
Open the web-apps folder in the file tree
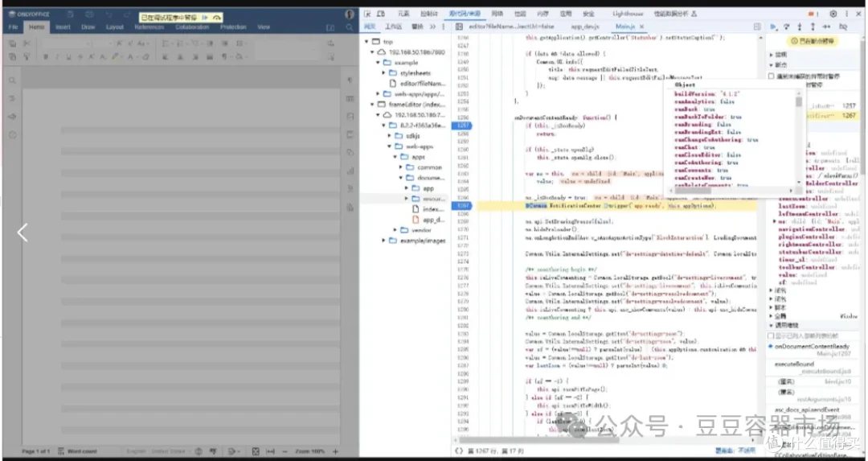[x=419, y=146]
